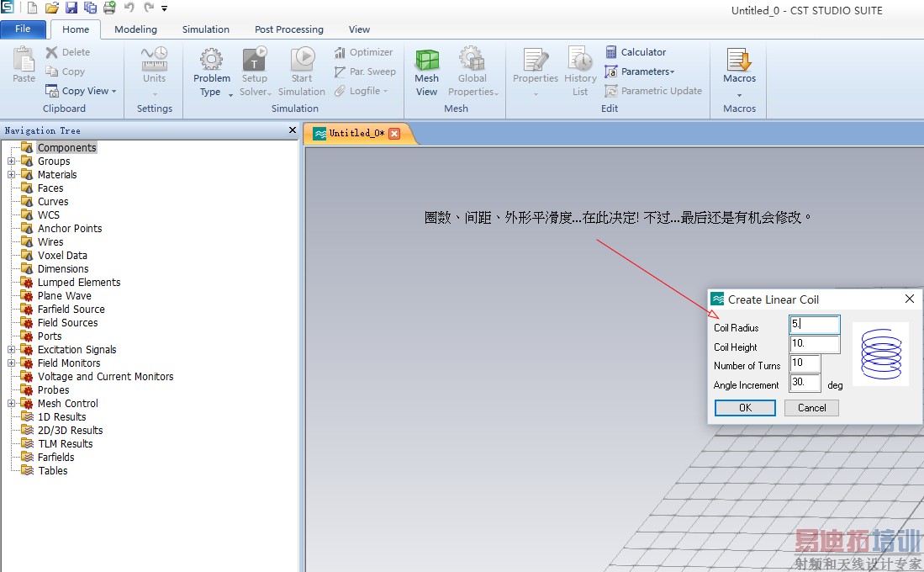Open quick access toolbar customize dropdown
This screenshot has width=924, height=572.
coord(165,8)
